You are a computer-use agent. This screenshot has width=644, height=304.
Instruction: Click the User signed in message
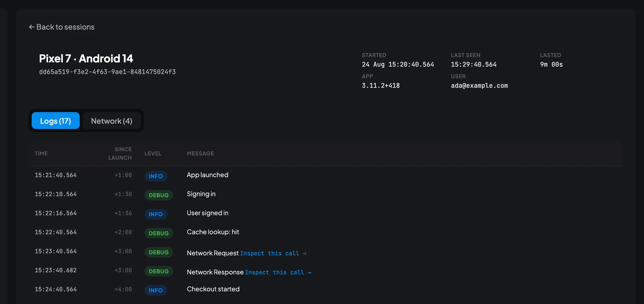207,213
